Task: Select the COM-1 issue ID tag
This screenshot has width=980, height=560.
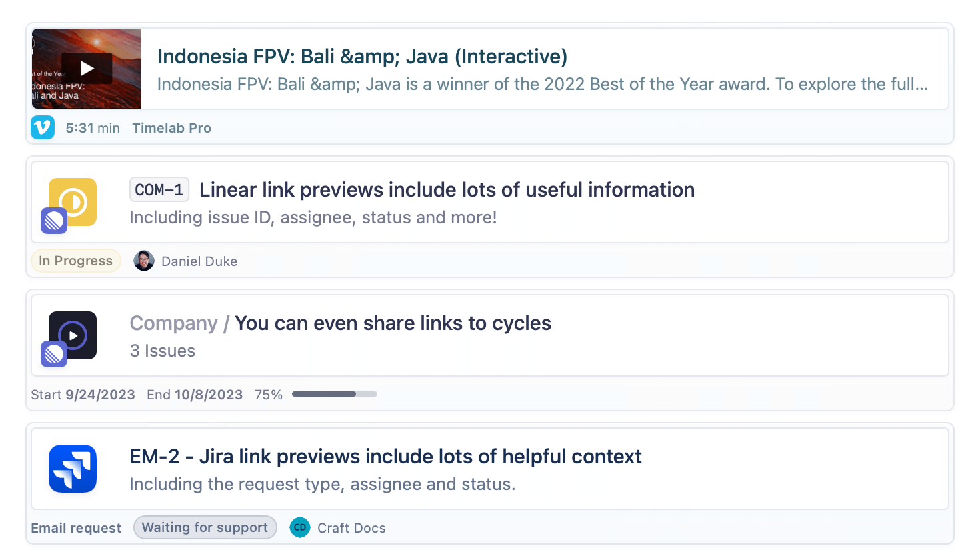Action: coord(159,190)
